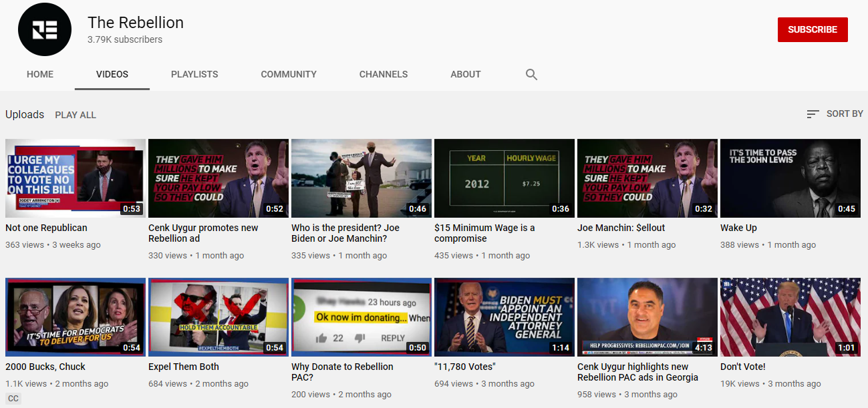Click title Cenk Uygur promotes new Rebellion ad

pos(203,233)
